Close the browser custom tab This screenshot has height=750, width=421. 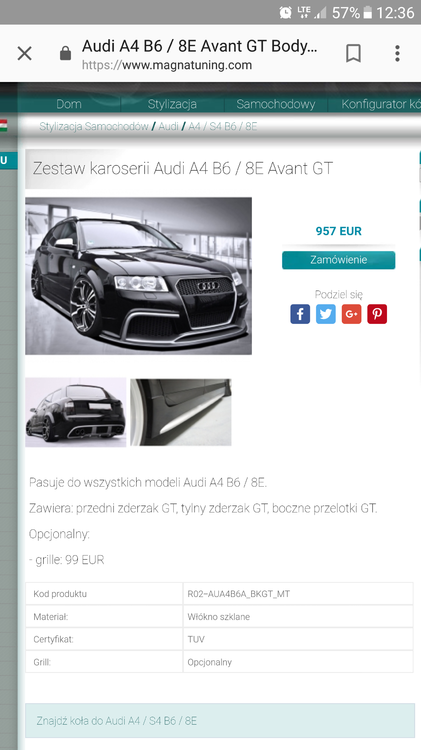[24, 54]
